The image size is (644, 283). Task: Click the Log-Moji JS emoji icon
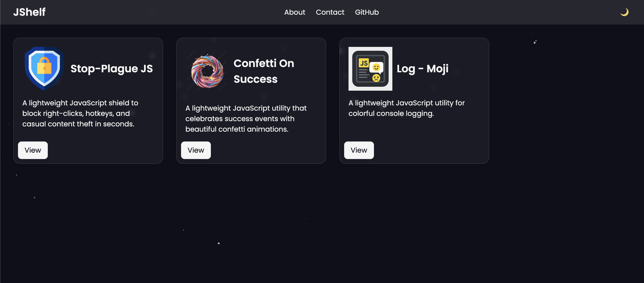coord(370,69)
